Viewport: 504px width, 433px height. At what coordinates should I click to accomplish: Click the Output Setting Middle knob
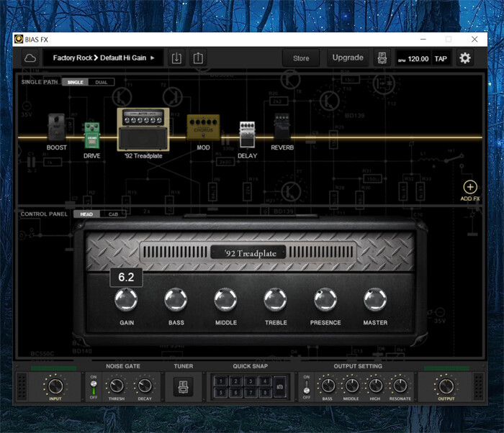(351, 386)
